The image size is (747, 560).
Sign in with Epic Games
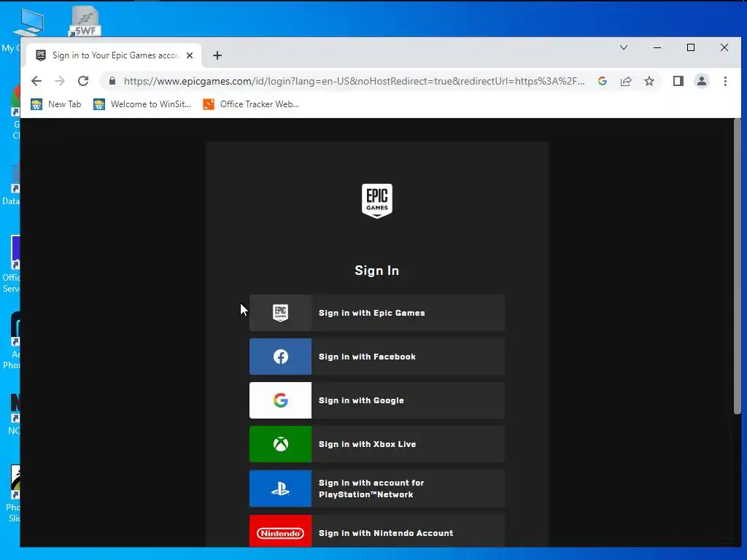[377, 313]
